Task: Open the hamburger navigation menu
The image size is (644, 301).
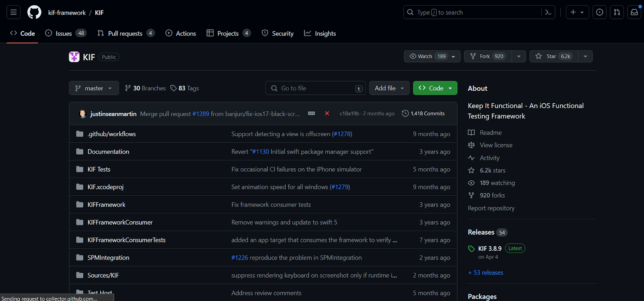Action: [x=13, y=12]
